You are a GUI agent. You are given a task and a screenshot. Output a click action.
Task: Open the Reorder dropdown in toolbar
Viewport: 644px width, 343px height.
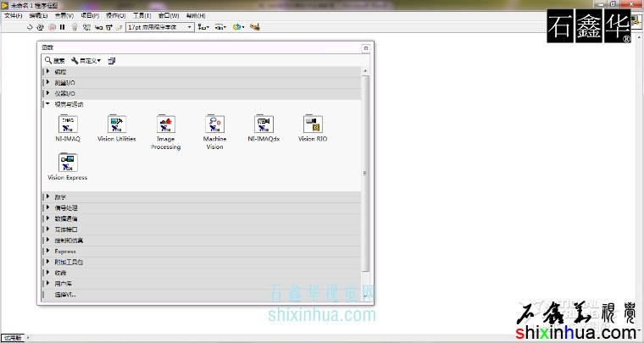(239, 27)
